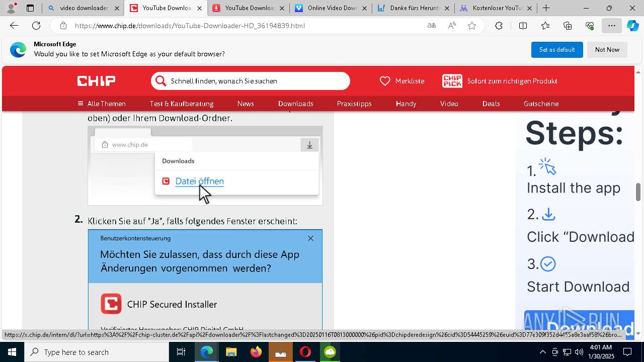Dismiss with the Not Now button

point(607,50)
